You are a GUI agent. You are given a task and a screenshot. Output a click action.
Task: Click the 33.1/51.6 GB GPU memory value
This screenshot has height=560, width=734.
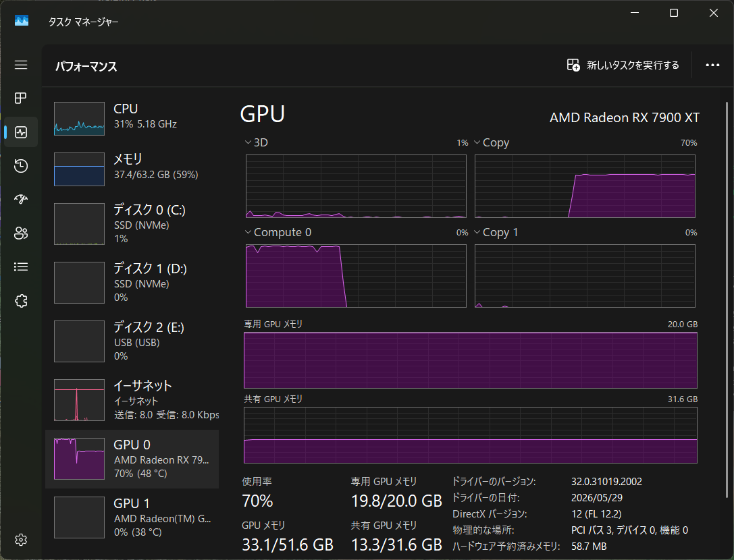click(x=288, y=545)
